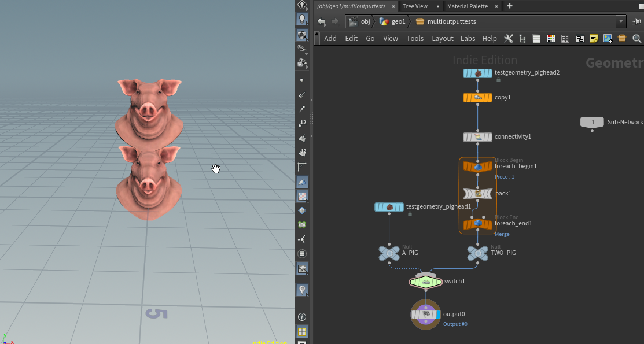Open the wrench tools icon in network toolbar
This screenshot has width=644, height=344.
tap(509, 39)
